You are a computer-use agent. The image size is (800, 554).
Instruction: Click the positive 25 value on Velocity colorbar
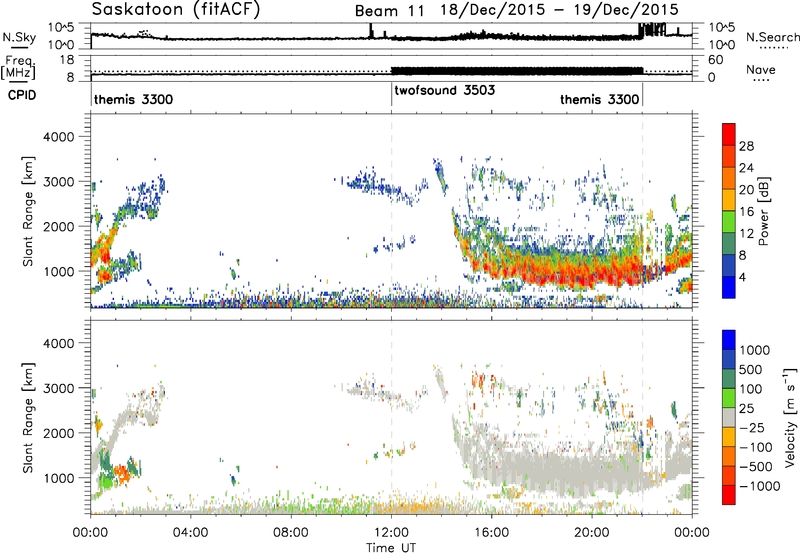tap(746, 409)
